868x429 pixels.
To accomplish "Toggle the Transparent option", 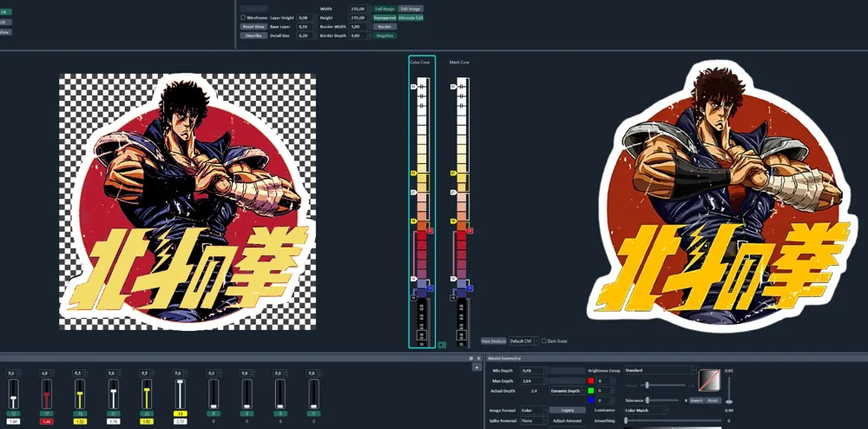I will 385,17.
